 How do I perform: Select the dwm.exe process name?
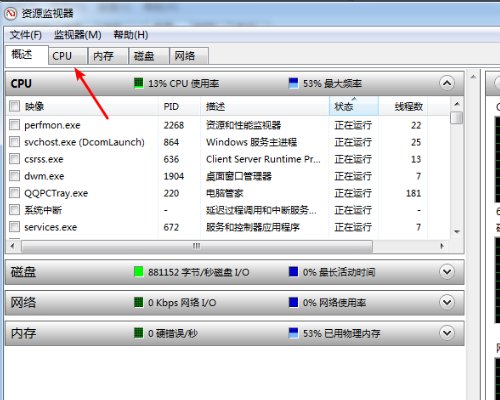(44, 176)
